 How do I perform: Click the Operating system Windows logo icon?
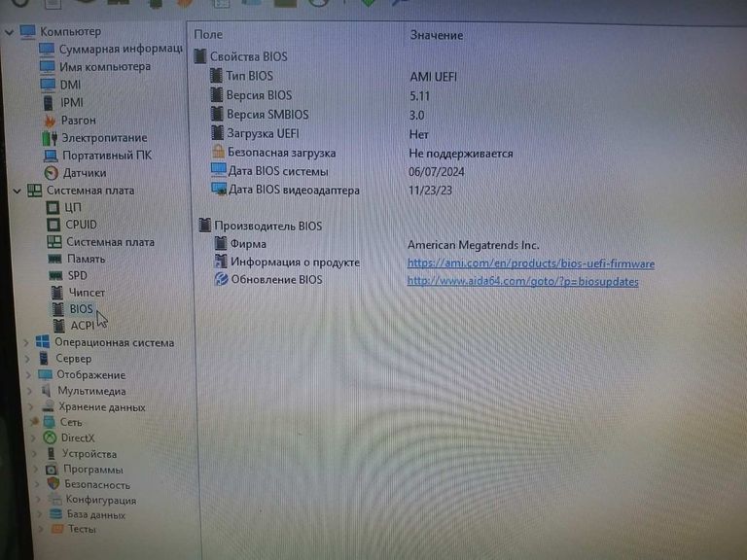click(x=43, y=342)
